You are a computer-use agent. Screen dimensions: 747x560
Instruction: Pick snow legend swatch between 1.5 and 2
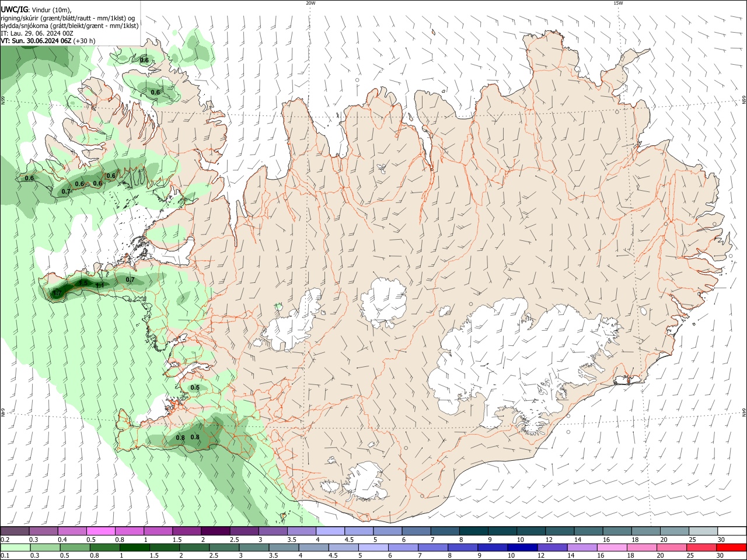pos(186,531)
